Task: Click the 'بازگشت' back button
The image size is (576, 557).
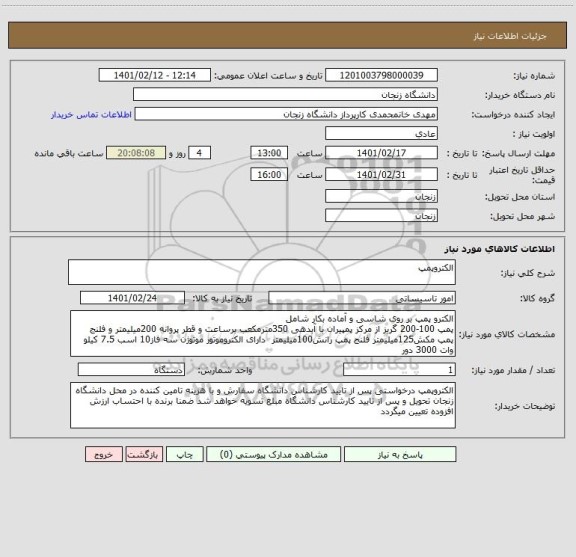Action: (144, 454)
